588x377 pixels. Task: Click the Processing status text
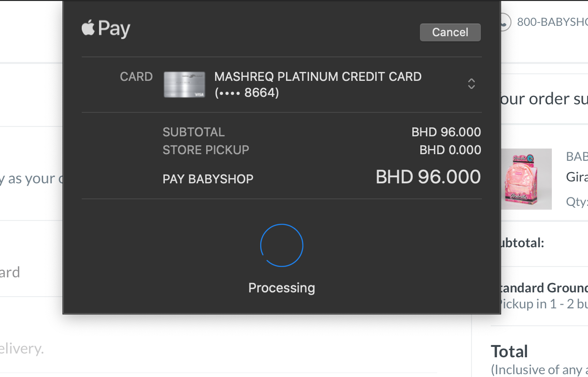tap(282, 288)
